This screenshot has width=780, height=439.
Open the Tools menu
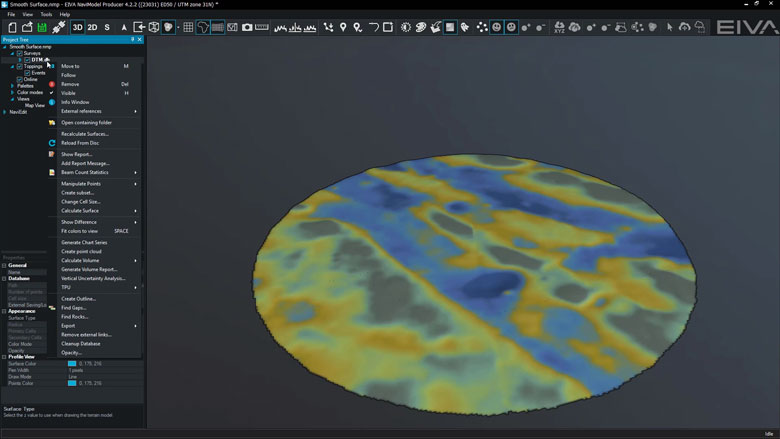(46, 15)
